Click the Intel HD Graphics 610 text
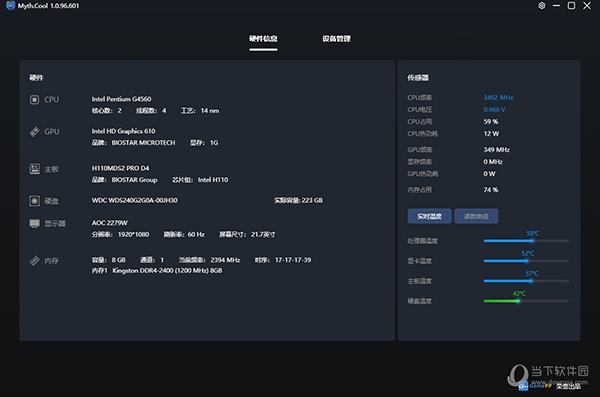The width and height of the screenshot is (600, 397). click(x=123, y=131)
